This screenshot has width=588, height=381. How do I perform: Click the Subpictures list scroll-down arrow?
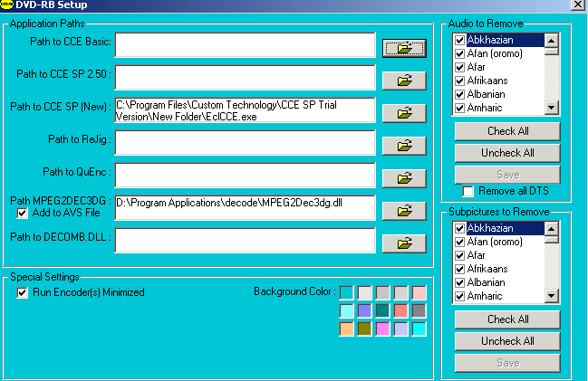pyautogui.click(x=551, y=296)
